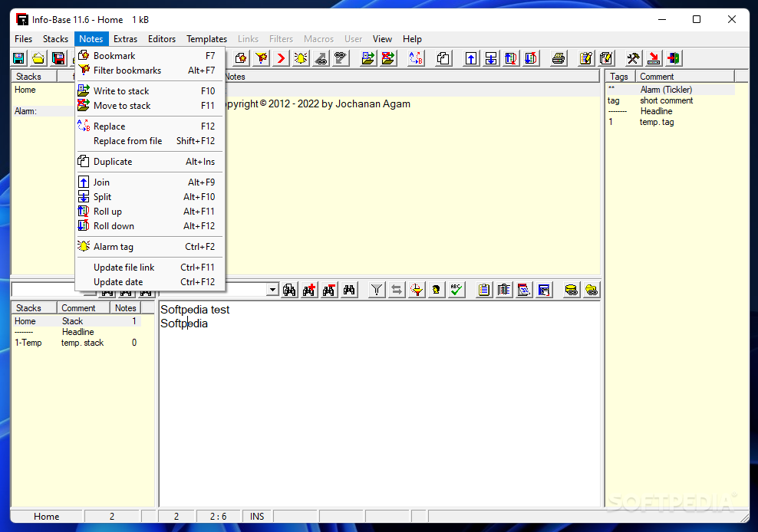The image size is (758, 532).
Task: Click the notepad with pencil editor icon
Action: 586,58
